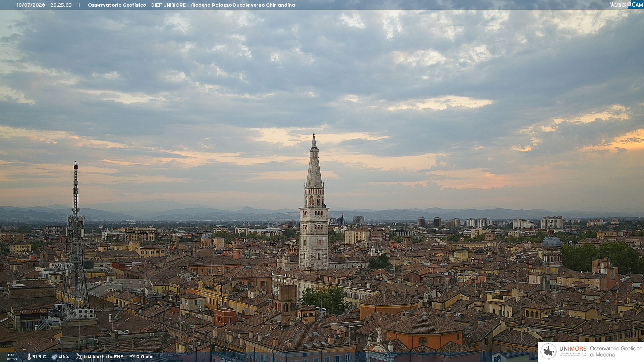
Task: Click the Osservatorio Geofisico - DIEF UNIMORE camera title
Action: click(192, 5)
